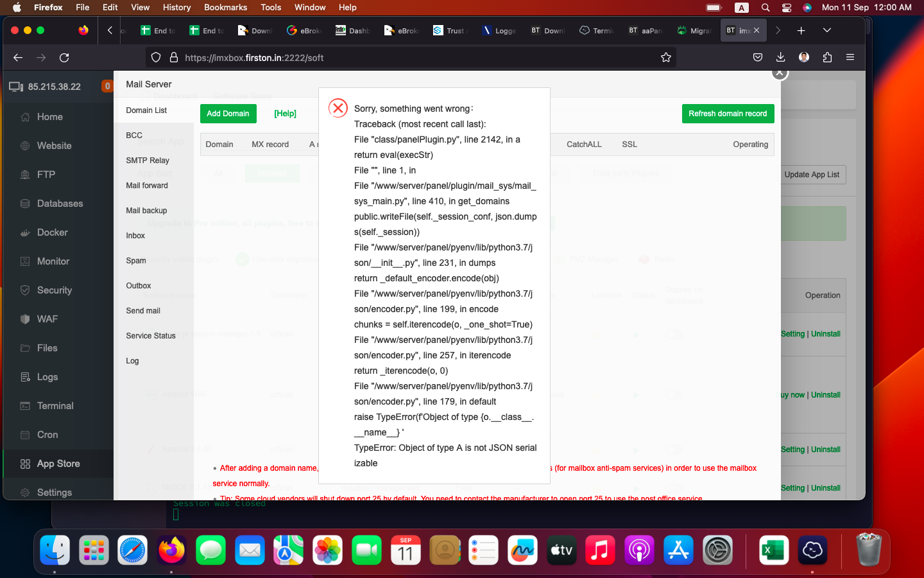
Task: Go back using the browser back arrow
Action: 18,58
